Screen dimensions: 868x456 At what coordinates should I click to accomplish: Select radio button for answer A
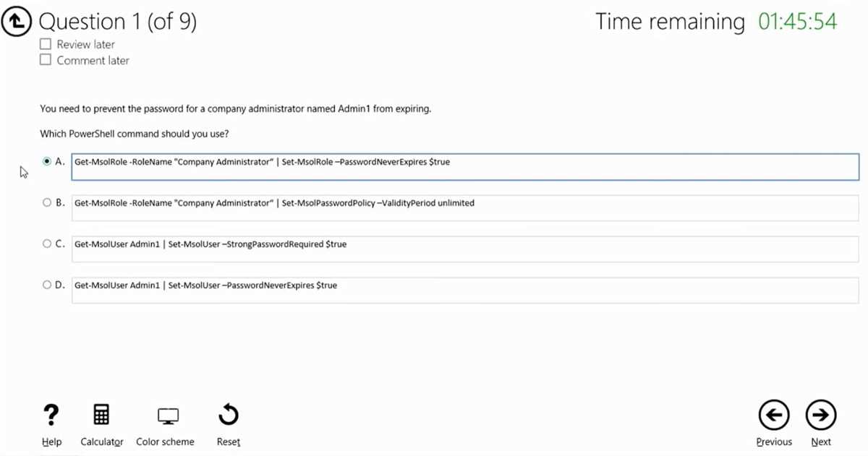click(x=47, y=162)
